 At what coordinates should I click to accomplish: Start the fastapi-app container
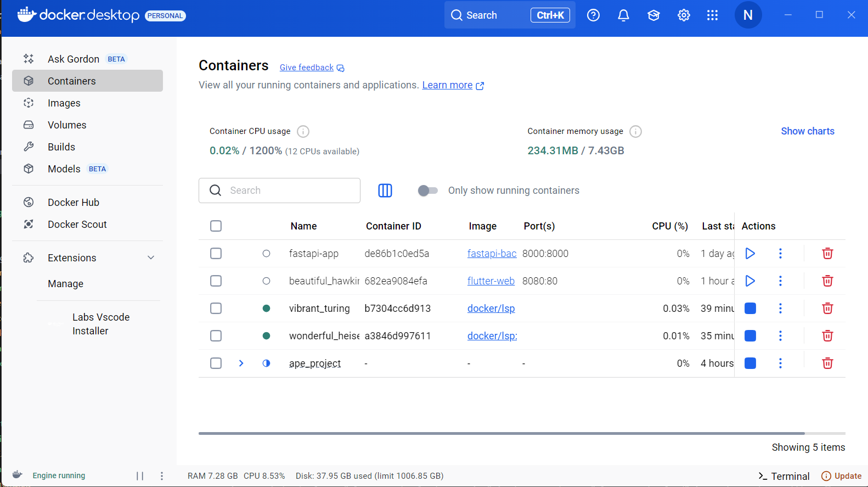(750, 253)
